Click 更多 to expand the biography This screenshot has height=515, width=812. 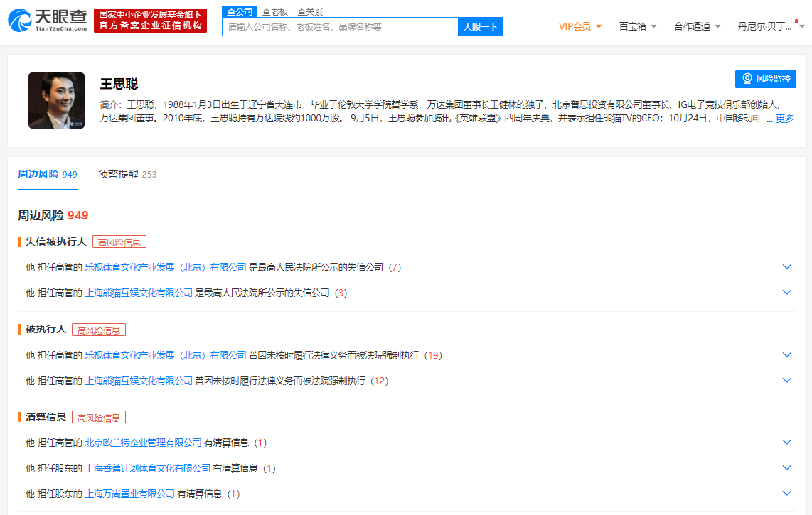coord(784,119)
